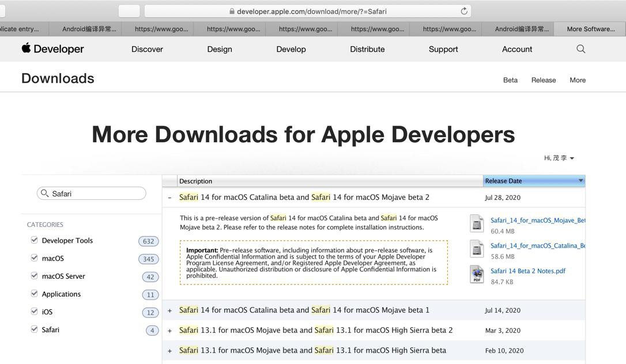Open the Hi, 茂李 account dropdown
The width and height of the screenshot is (626, 364).
click(559, 158)
